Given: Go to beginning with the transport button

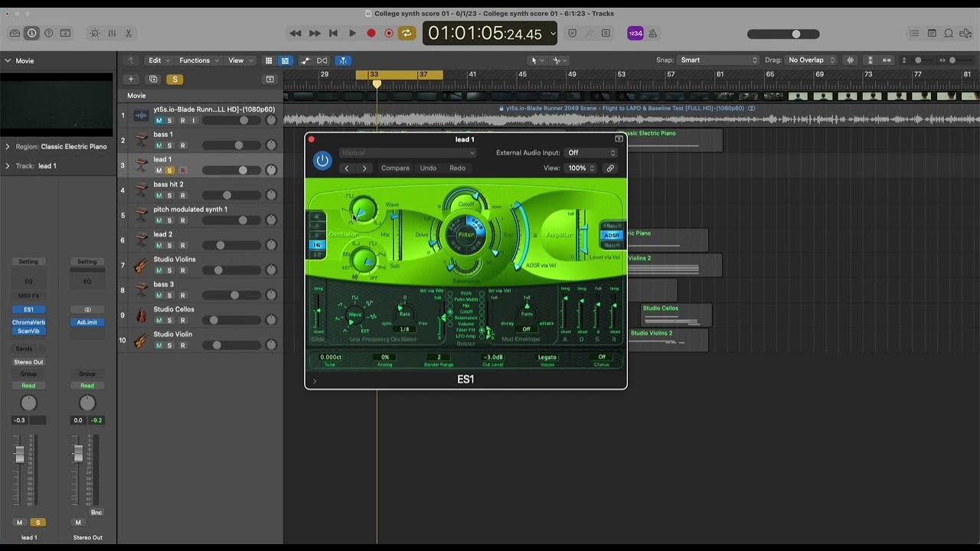Looking at the screenshot, I should [333, 33].
